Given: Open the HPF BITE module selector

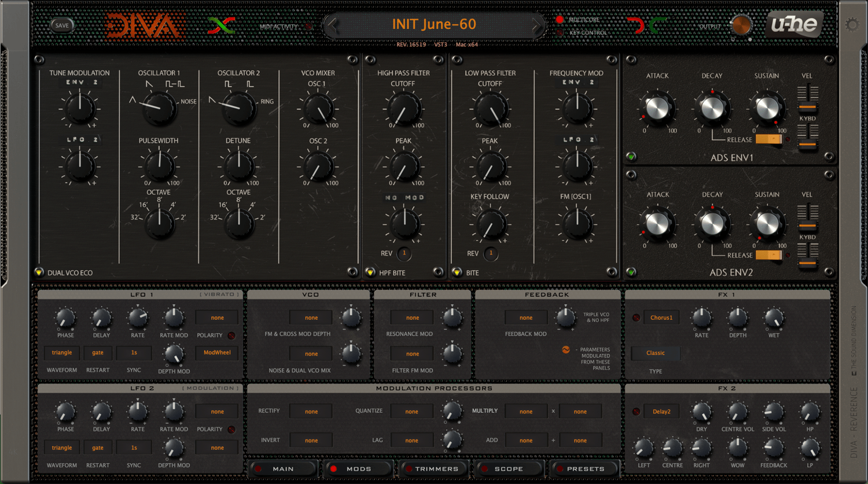Looking at the screenshot, I should click(370, 272).
